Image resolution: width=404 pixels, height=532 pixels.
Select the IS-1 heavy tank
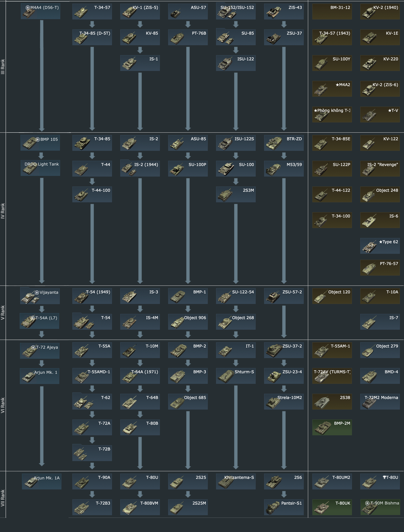[140, 63]
